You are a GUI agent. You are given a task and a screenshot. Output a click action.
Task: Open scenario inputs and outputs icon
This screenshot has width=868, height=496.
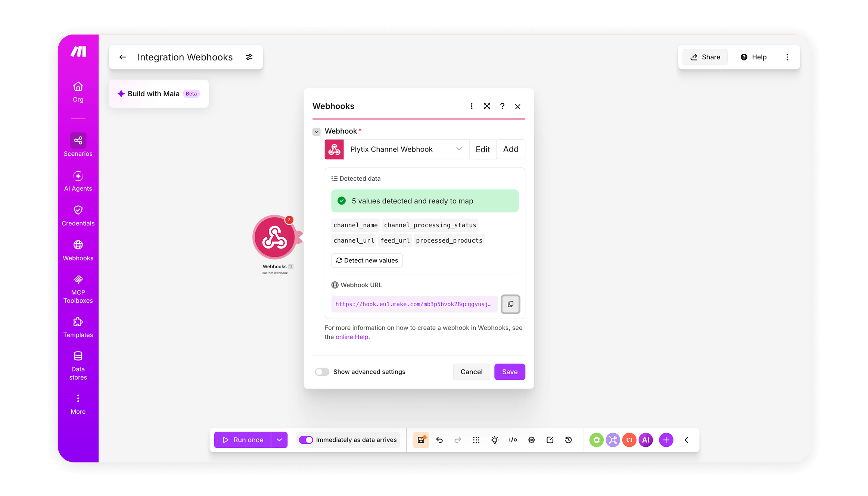[513, 440]
